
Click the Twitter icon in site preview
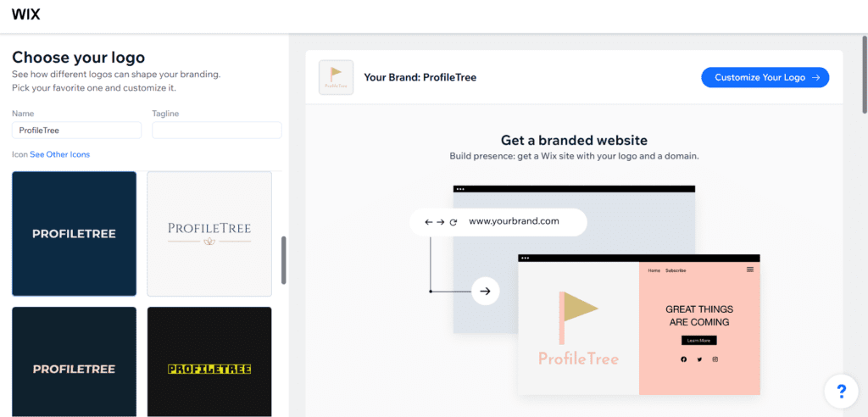click(699, 359)
